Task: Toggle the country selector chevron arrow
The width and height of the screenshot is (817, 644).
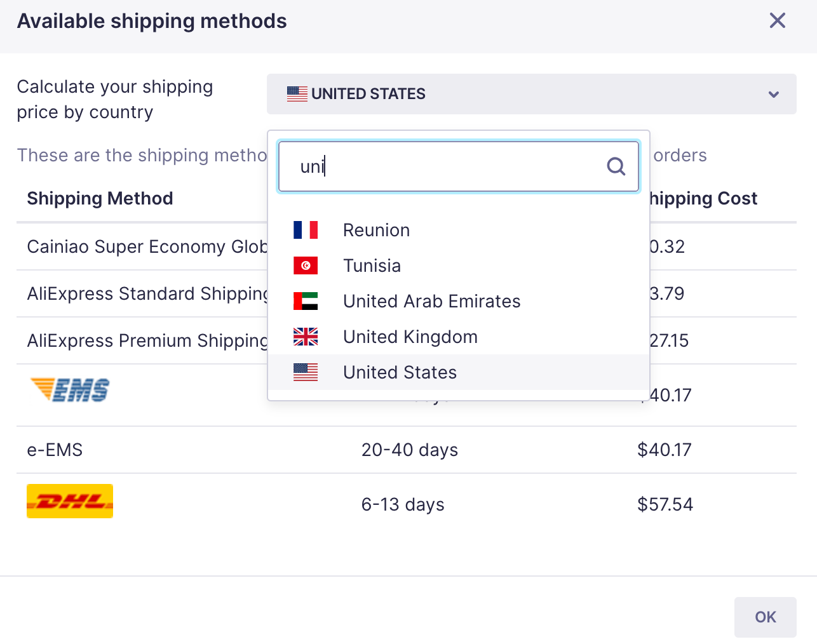Action: (773, 95)
